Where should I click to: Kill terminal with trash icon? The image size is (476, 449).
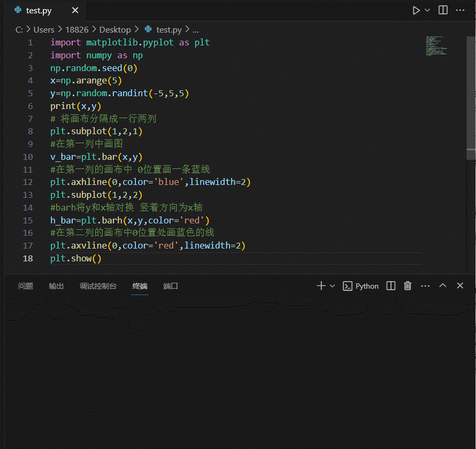(x=408, y=286)
